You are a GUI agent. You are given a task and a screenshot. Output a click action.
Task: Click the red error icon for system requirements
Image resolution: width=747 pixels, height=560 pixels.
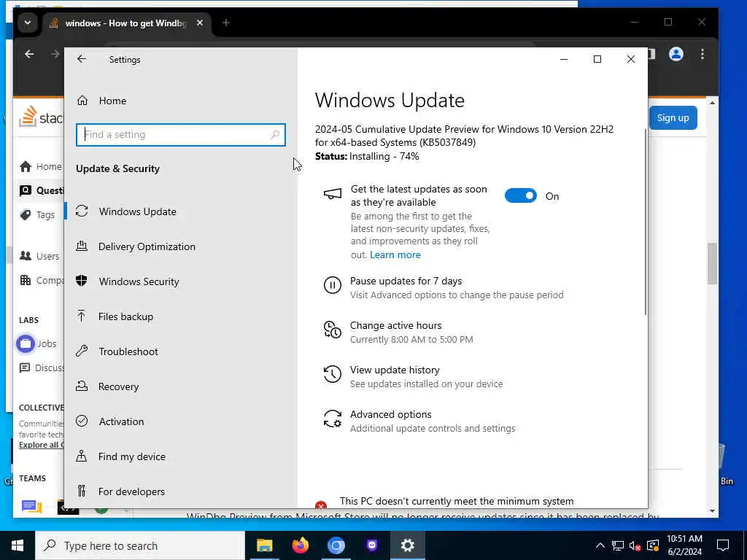pos(321,505)
